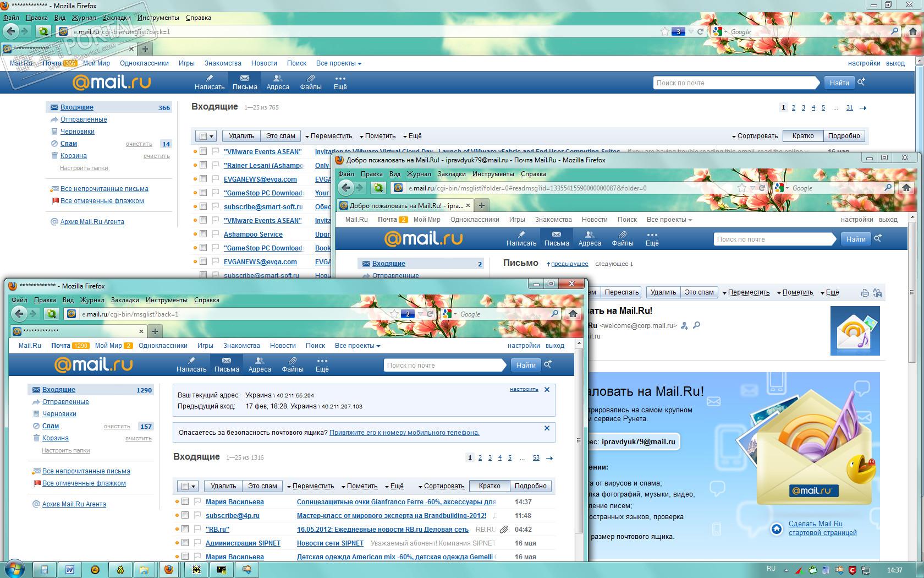Click Поиск по почте field in back window
The width and height of the screenshot is (924, 578).
click(x=735, y=83)
